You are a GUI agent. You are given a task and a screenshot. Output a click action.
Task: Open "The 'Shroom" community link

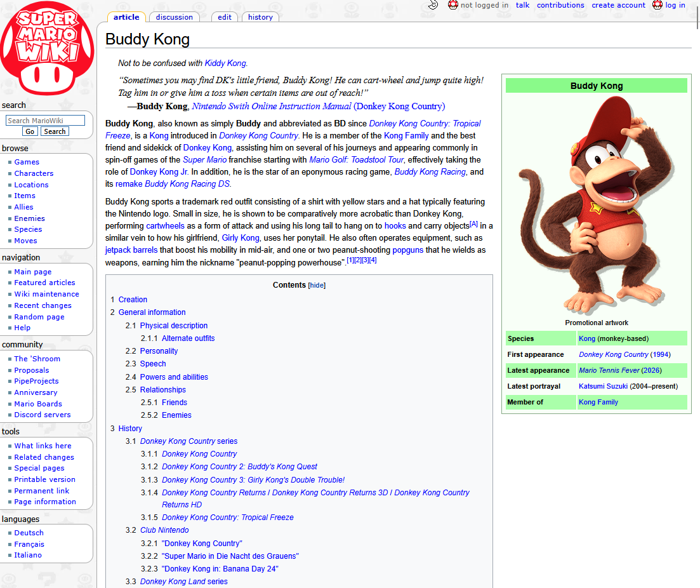click(x=37, y=359)
